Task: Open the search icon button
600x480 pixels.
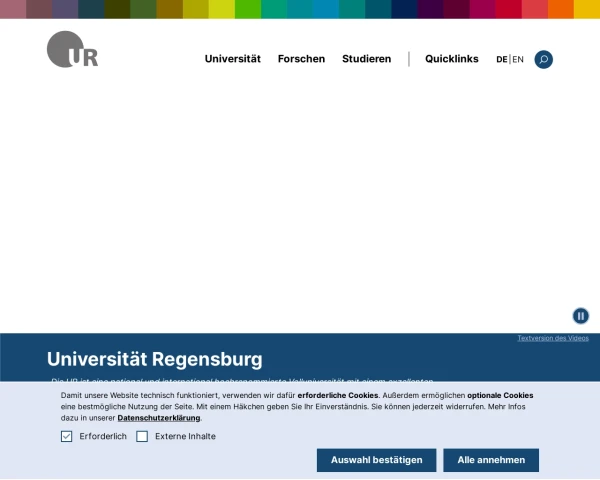Action: click(x=543, y=59)
